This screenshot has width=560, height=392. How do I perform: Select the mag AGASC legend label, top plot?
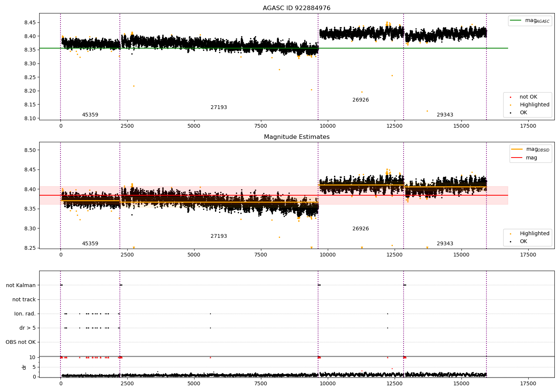537,21
